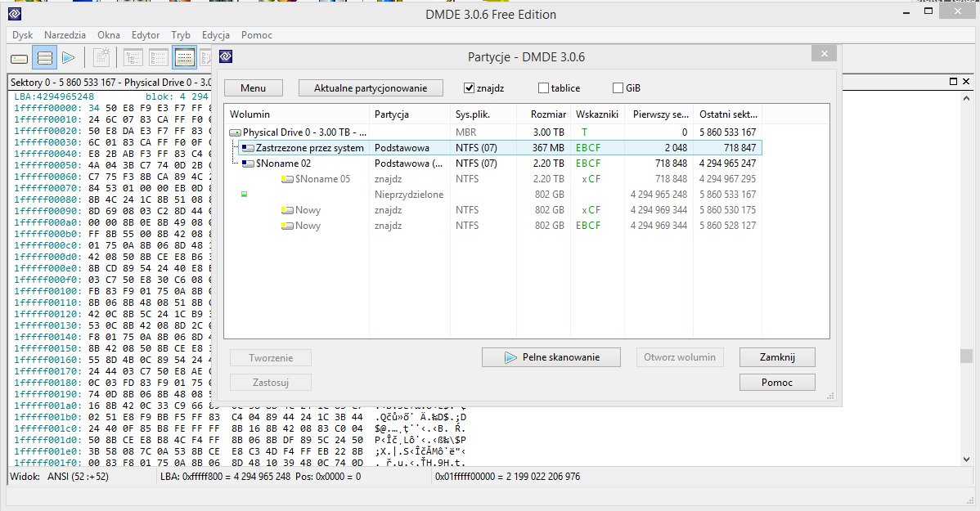Click the Zastrzezone przez system partition icon
Image resolution: width=980 pixels, height=511 pixels.
pyautogui.click(x=248, y=148)
